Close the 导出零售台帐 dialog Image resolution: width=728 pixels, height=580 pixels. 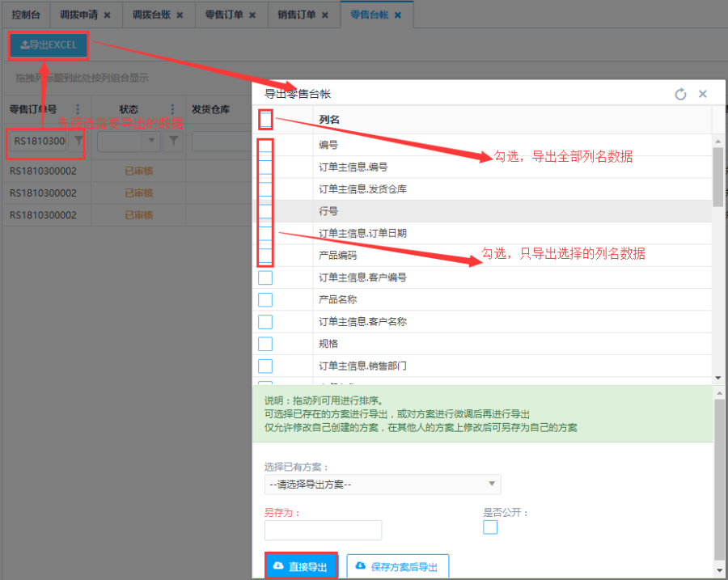pos(703,95)
